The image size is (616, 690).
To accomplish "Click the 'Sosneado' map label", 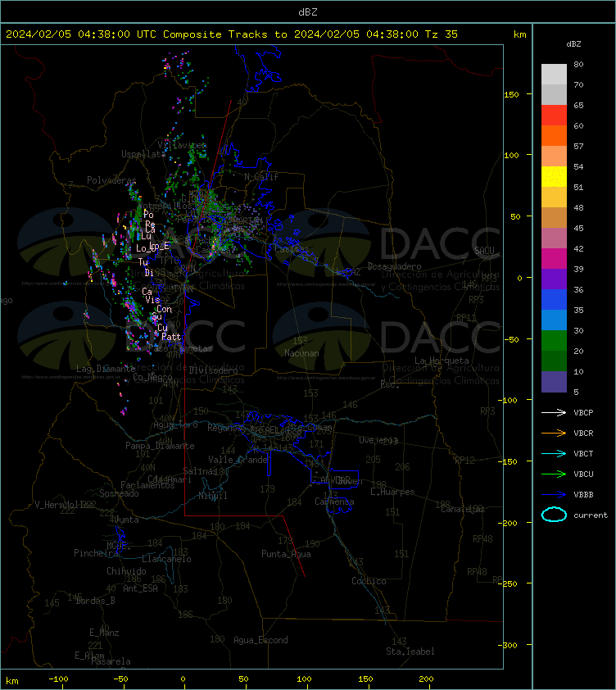I will (x=119, y=493).
